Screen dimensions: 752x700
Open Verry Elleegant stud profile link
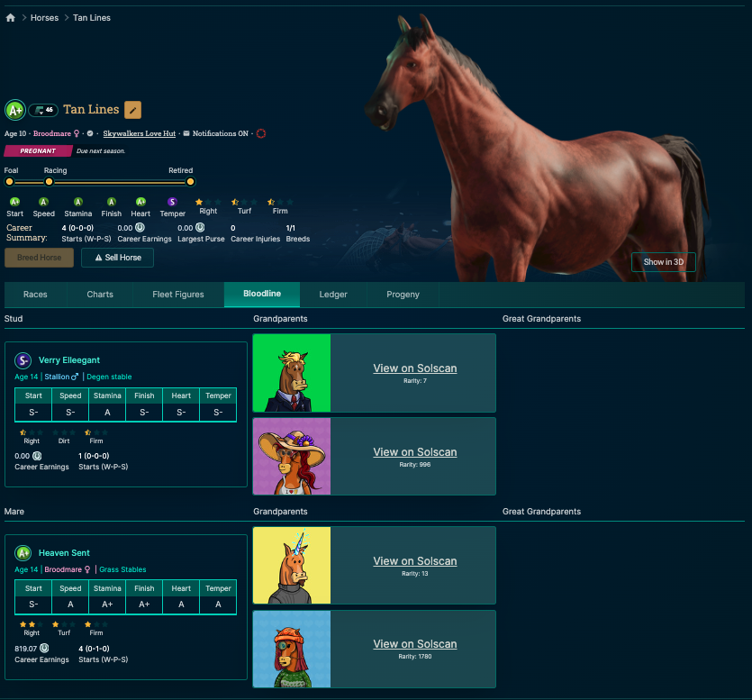pyautogui.click(x=69, y=360)
